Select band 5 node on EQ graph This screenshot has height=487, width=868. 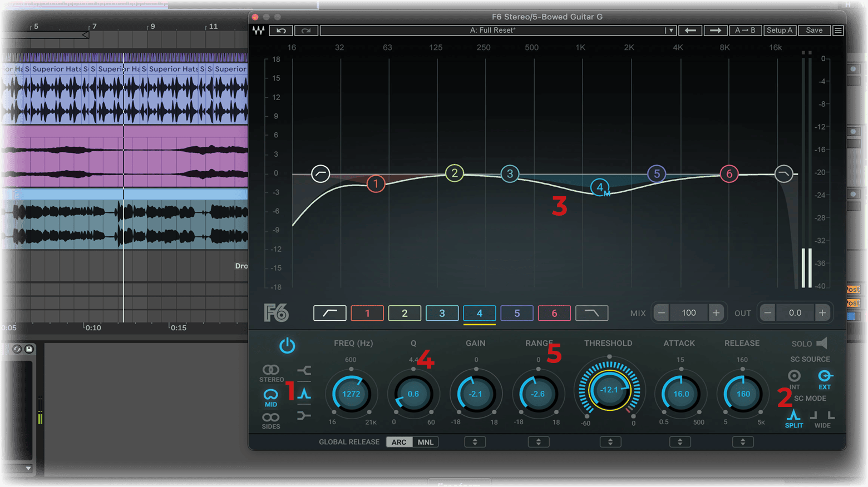657,174
